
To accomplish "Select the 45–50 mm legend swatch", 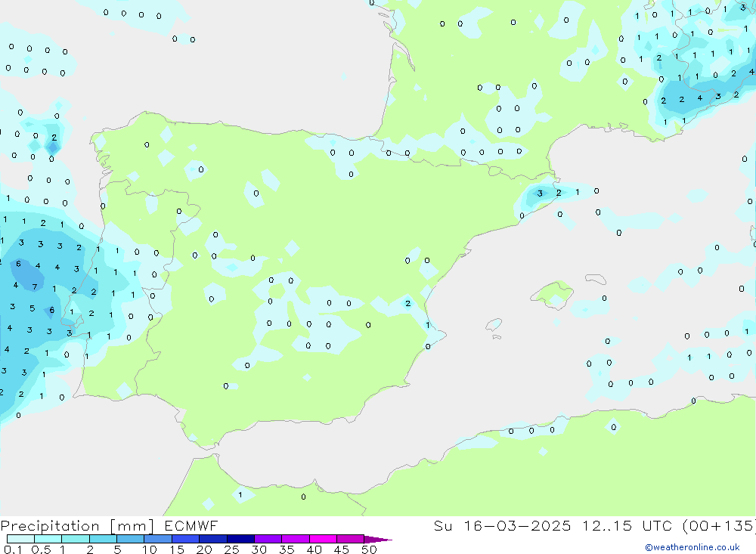I will 351,539.
